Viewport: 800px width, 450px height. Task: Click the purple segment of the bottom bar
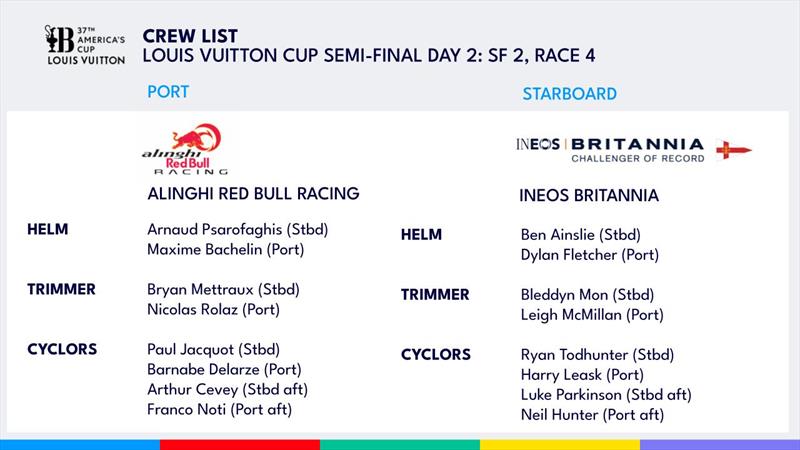[x=720, y=445]
